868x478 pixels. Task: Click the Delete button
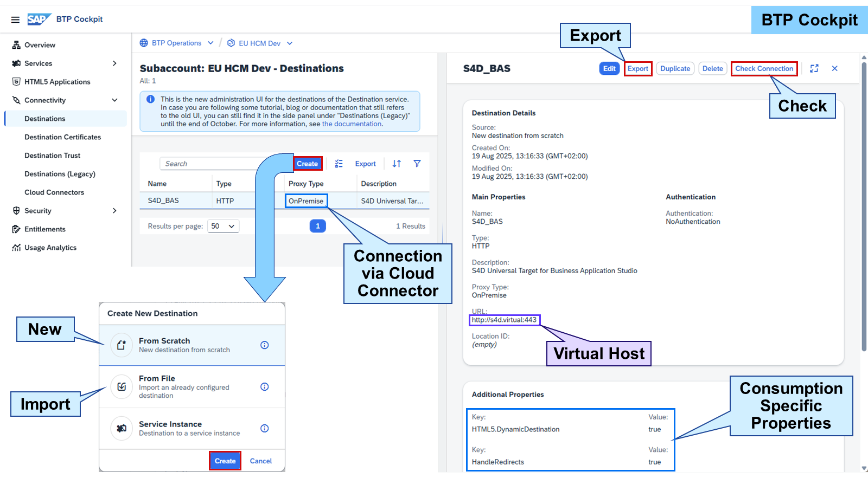coord(713,69)
